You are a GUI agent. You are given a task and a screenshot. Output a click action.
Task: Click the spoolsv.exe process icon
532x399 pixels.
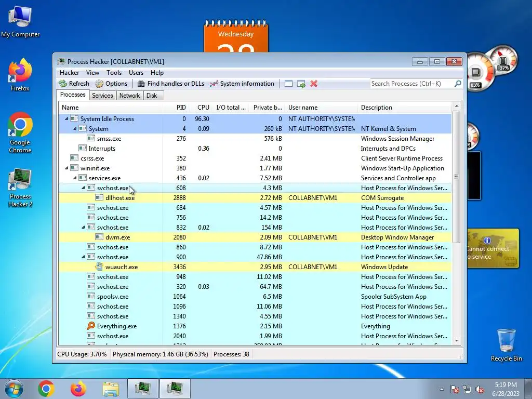90,296
